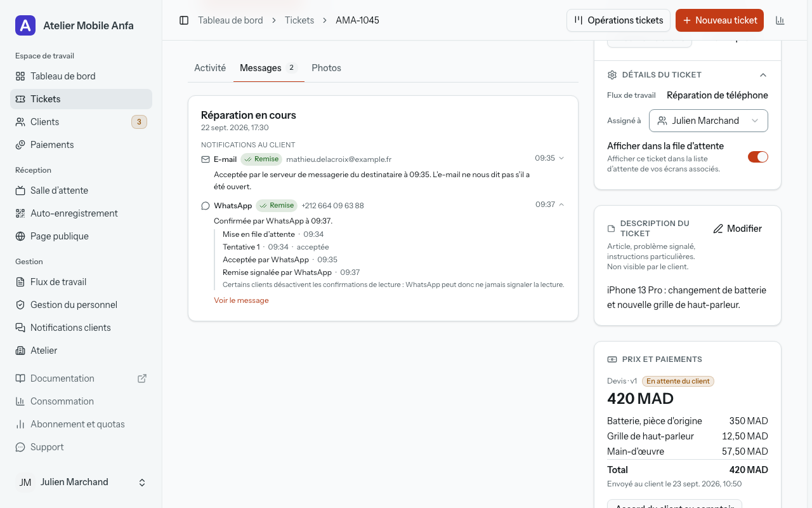Click the Détails du ticket gear icon
This screenshot has height=508, width=812.
[612, 75]
